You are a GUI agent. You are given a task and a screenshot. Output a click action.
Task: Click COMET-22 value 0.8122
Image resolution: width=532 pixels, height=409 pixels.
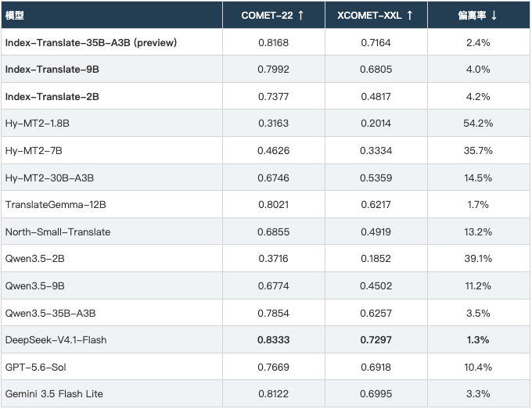[274, 393]
